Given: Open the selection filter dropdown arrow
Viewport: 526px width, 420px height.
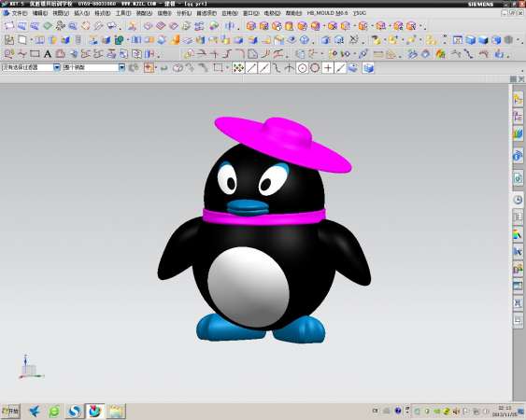Looking at the screenshot, I should [x=57, y=68].
